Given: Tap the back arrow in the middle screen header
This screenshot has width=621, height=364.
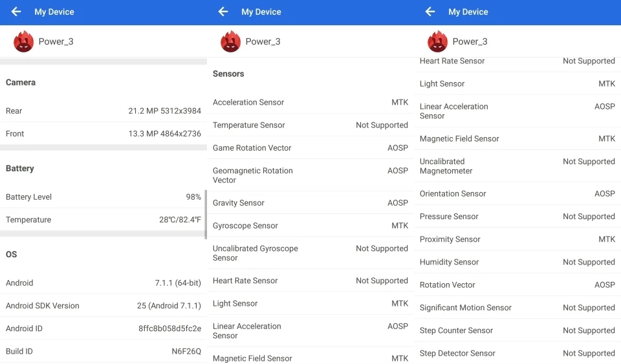Looking at the screenshot, I should coord(223,12).
